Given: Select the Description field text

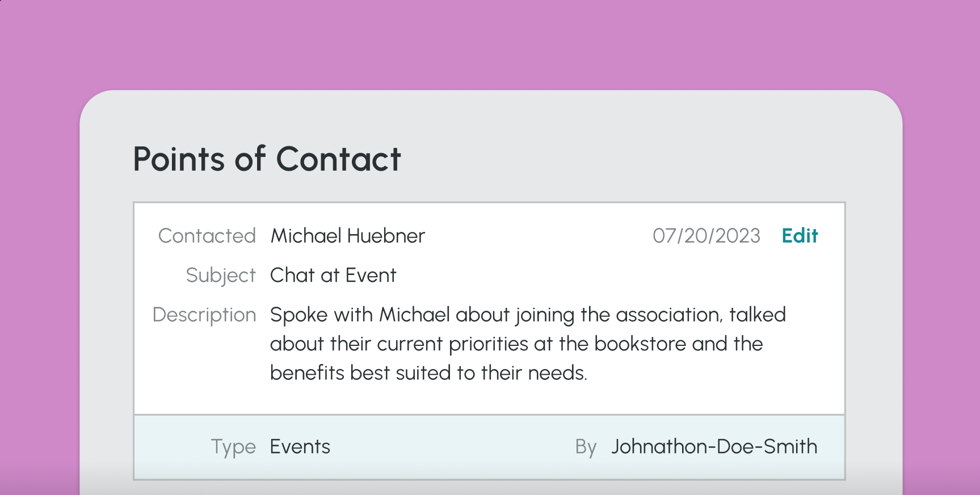Looking at the screenshot, I should (527, 343).
